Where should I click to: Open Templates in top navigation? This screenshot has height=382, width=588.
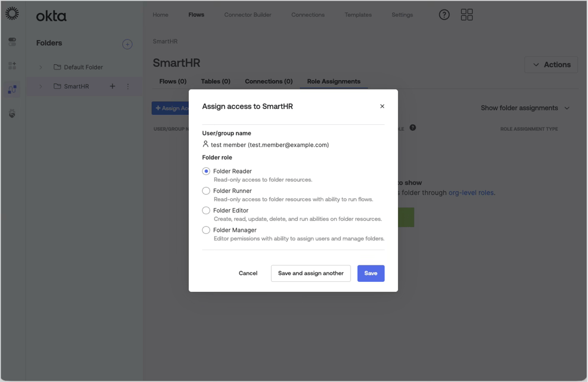358,15
